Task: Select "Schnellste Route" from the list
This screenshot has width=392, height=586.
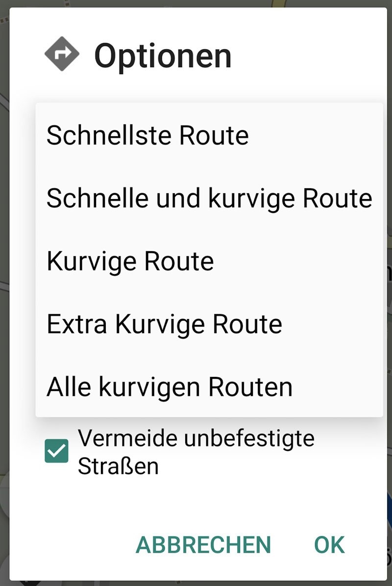Action: (x=147, y=135)
